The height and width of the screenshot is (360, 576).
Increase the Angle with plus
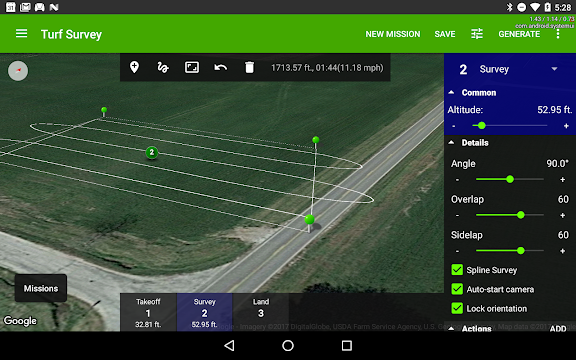click(x=562, y=180)
